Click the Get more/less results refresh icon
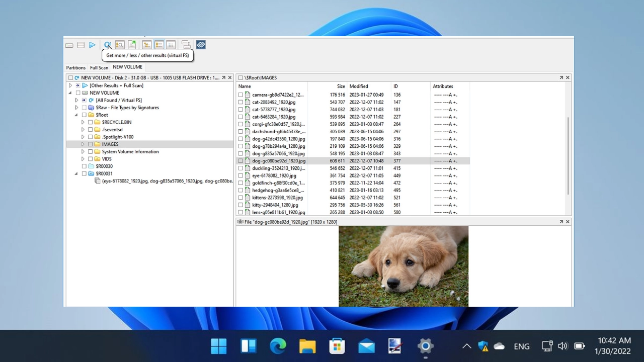 pos(107,45)
